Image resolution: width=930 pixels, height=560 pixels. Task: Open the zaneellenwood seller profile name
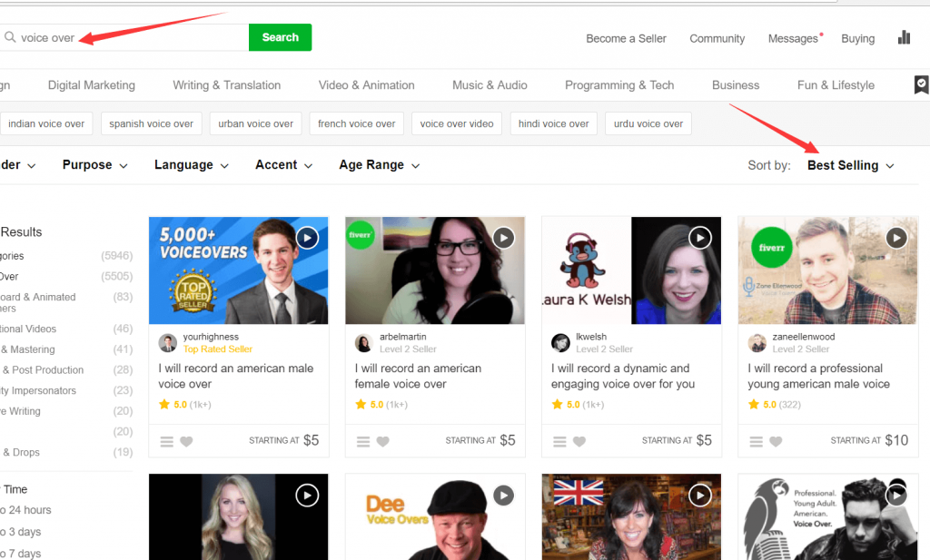803,337
